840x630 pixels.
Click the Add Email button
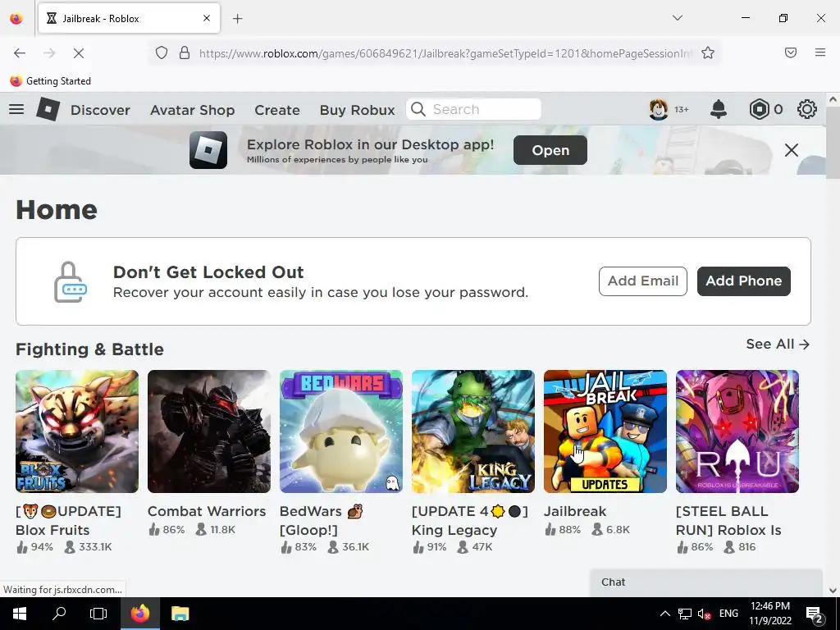point(643,281)
